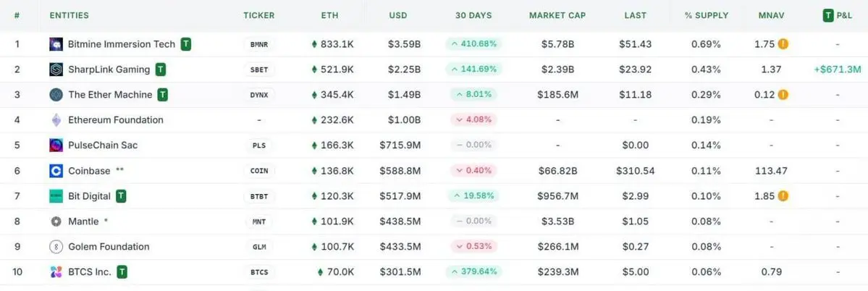Click the Bit Digital logo icon
The width and height of the screenshot is (868, 291).
click(56, 196)
